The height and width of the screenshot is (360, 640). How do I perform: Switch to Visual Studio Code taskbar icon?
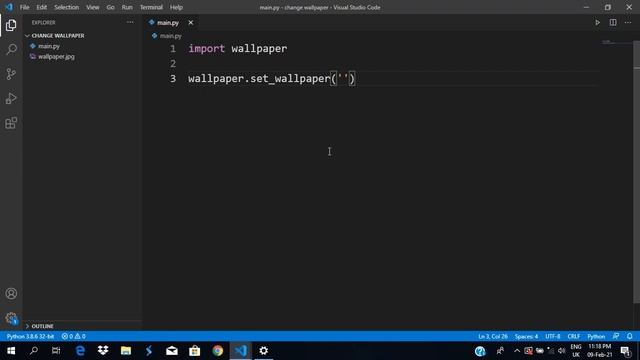(x=241, y=351)
